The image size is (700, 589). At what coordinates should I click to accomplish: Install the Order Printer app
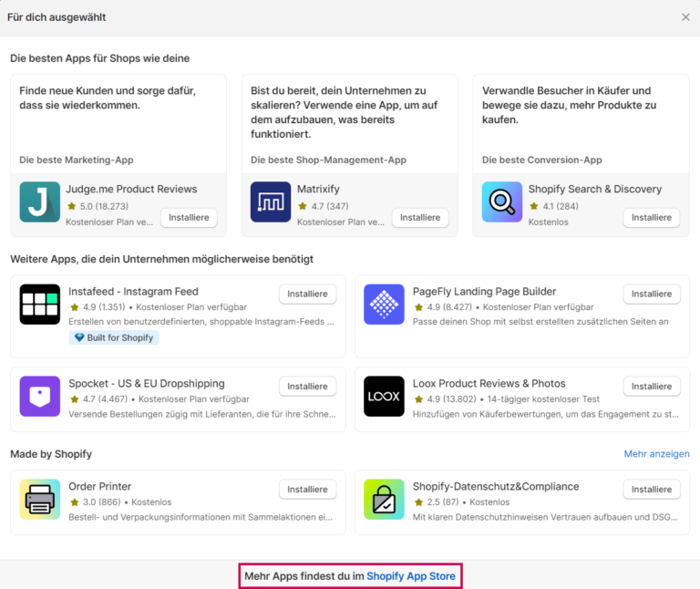(307, 490)
